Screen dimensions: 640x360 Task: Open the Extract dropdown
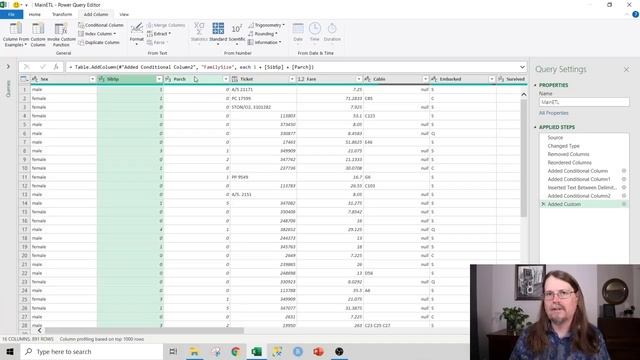(159, 33)
